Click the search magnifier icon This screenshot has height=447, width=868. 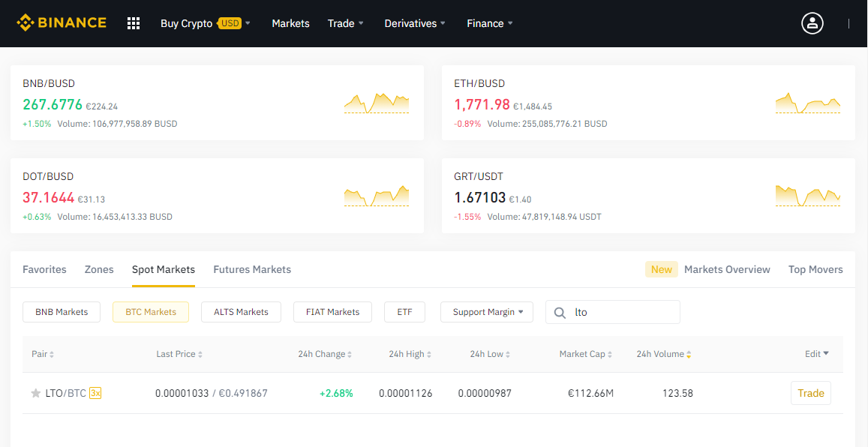click(560, 313)
